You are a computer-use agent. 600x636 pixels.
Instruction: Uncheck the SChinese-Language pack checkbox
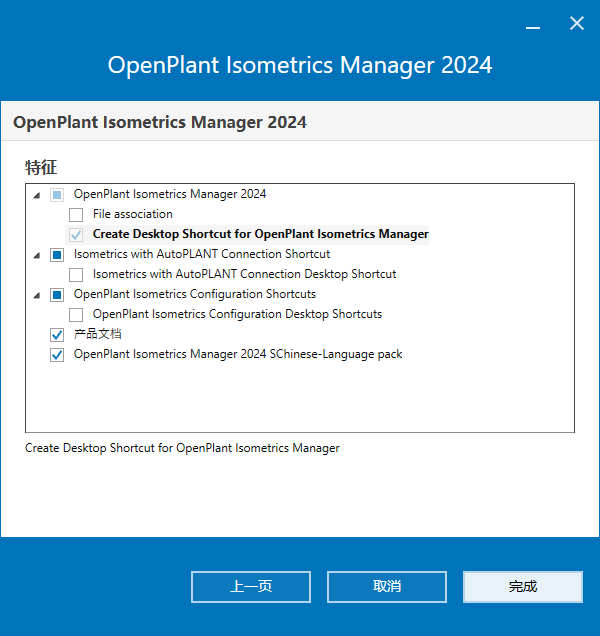click(57, 355)
